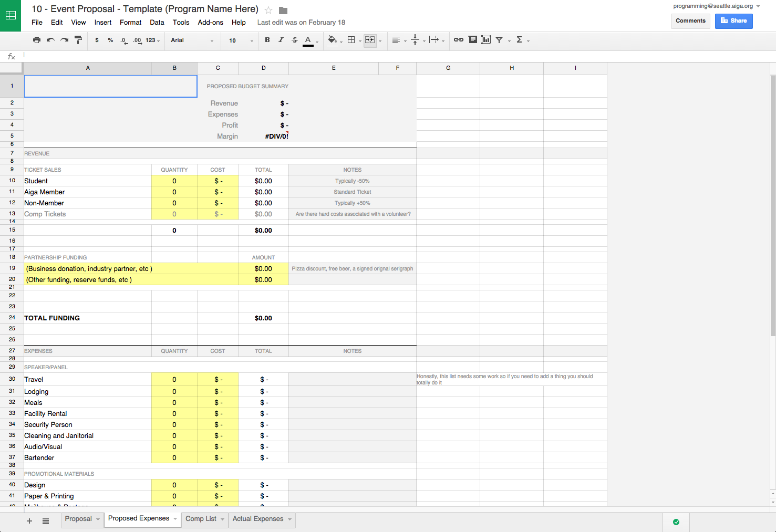776x532 pixels.
Task: Open the Functions sigma menu
Action: 520,40
